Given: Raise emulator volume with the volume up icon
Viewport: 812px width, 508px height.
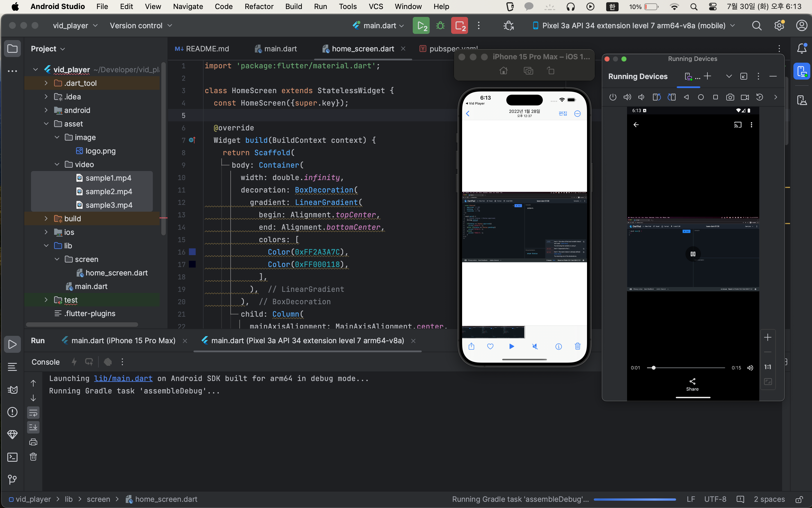Looking at the screenshot, I should [627, 97].
